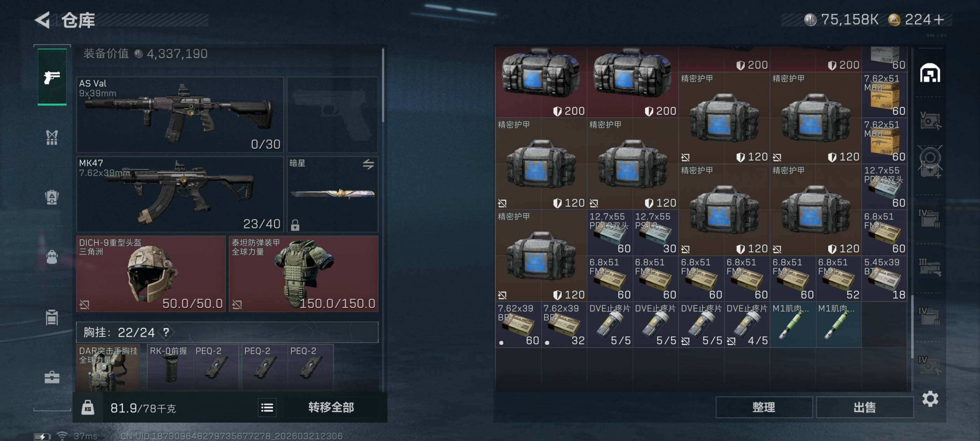Select the AS Val weapon slot
980x441 pixels.
click(180, 114)
